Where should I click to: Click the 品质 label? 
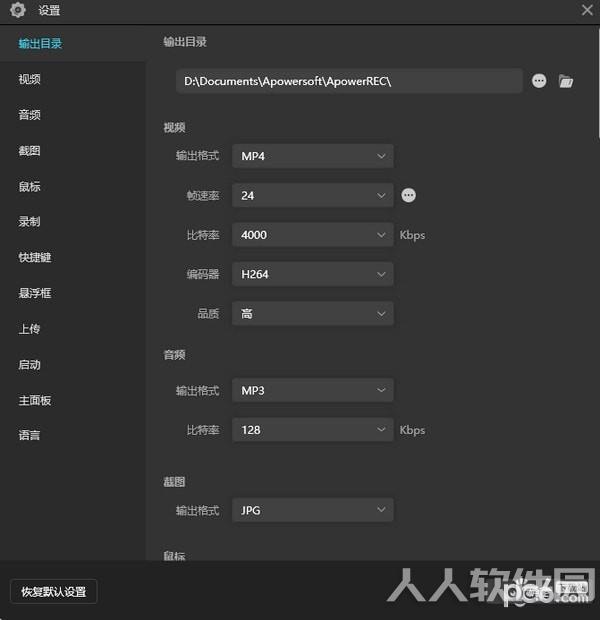208,314
